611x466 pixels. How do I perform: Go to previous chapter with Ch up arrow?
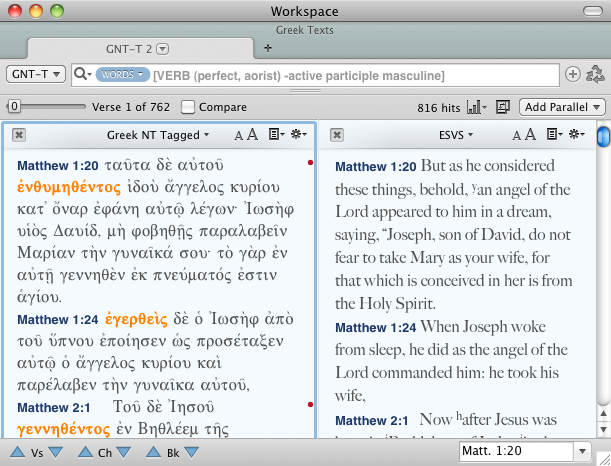click(x=85, y=453)
